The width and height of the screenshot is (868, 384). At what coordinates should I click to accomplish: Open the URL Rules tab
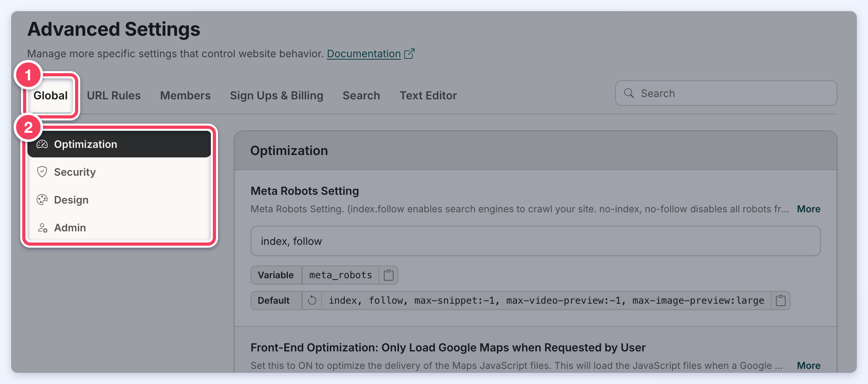[114, 96]
